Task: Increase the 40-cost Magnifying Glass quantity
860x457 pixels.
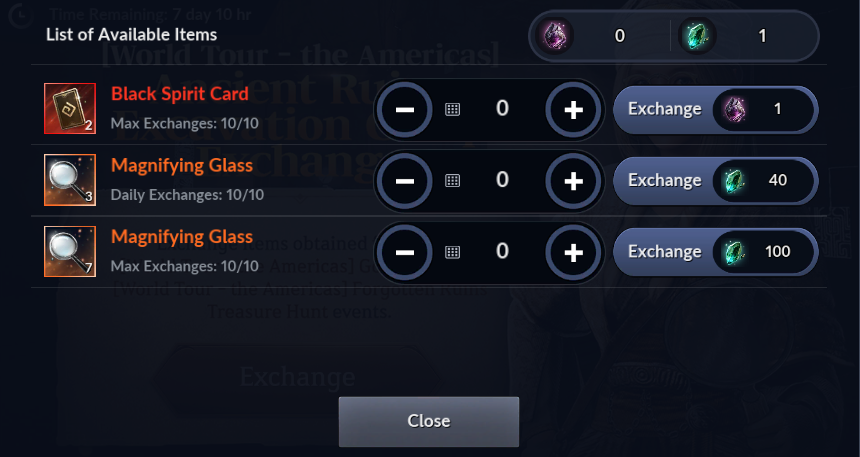Action: click(574, 181)
